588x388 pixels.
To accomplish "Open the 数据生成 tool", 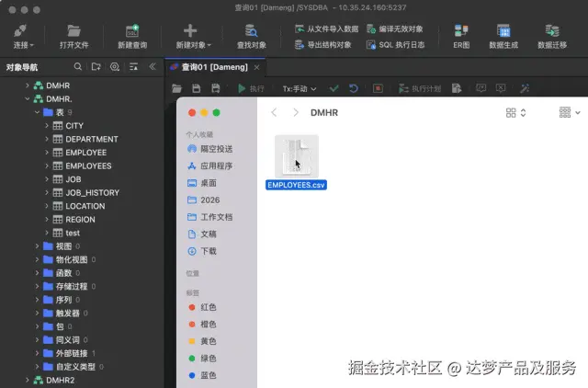I will click(x=503, y=37).
